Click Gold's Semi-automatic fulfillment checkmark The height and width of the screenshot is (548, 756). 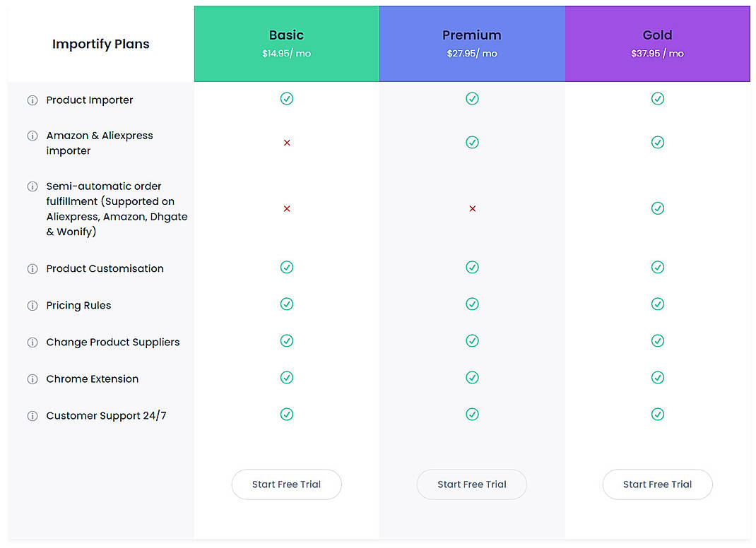[x=657, y=208]
